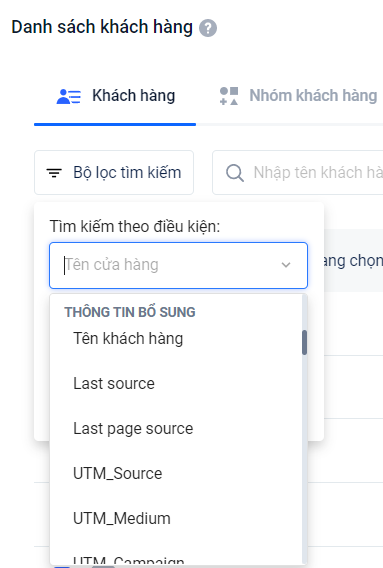The width and height of the screenshot is (383, 568).
Task: Click the filter lines icon in Bộ lọc
Action: tap(54, 173)
